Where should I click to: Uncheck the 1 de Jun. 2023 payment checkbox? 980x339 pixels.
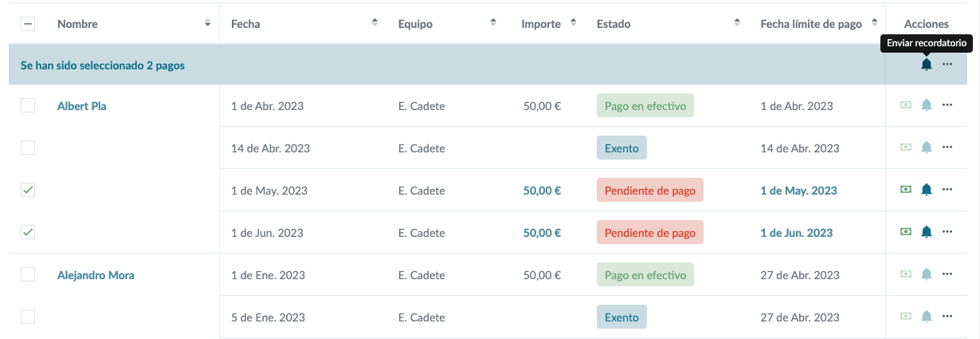click(x=28, y=232)
